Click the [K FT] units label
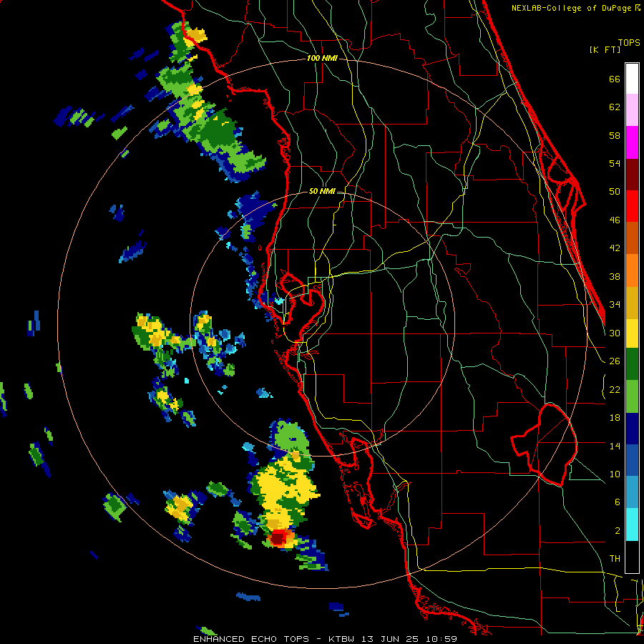Image resolution: width=644 pixels, height=644 pixels. (605, 50)
